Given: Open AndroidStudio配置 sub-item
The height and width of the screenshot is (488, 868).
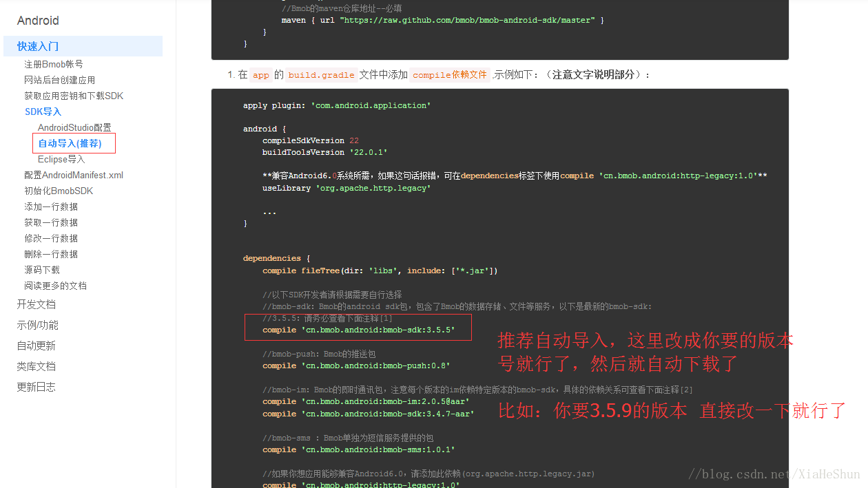Looking at the screenshot, I should point(74,127).
